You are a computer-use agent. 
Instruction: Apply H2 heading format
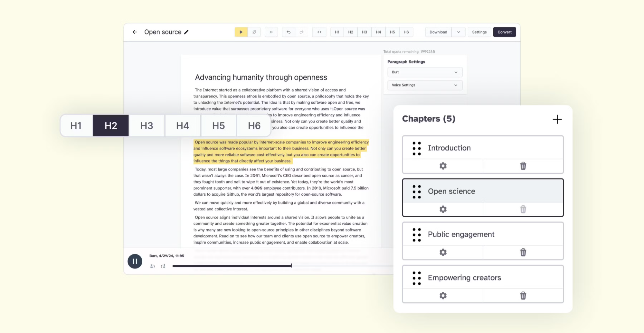110,125
